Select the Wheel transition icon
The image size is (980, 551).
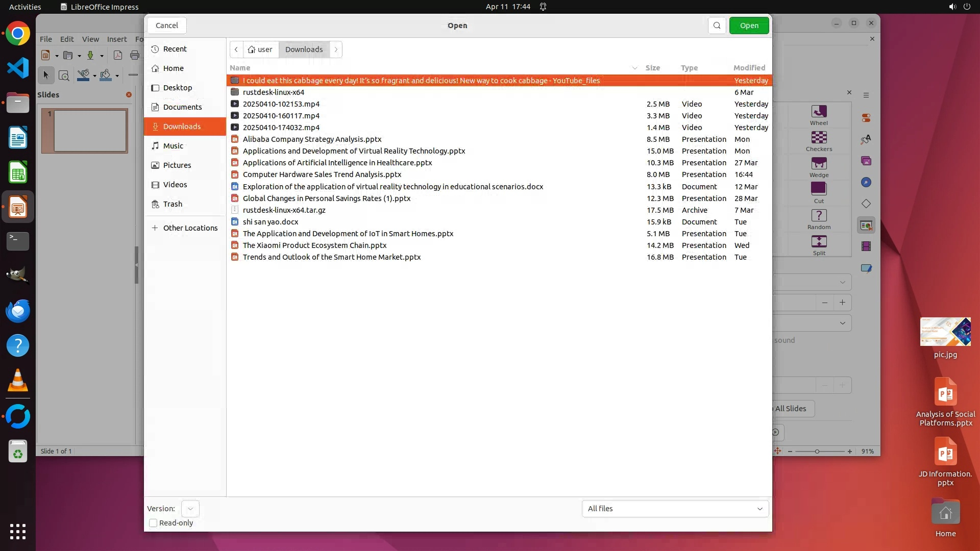[x=819, y=112]
